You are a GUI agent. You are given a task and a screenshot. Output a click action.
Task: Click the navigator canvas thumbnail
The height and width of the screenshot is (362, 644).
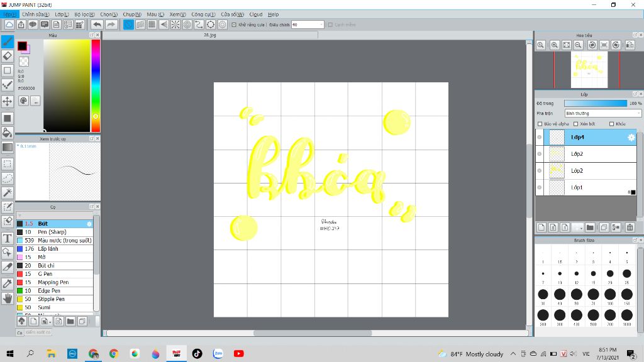(589, 69)
